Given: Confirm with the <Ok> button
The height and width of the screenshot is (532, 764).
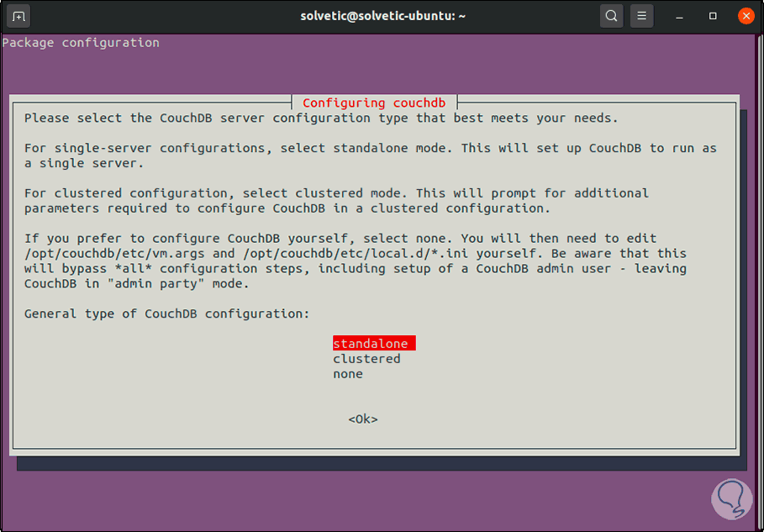Looking at the screenshot, I should (363, 419).
